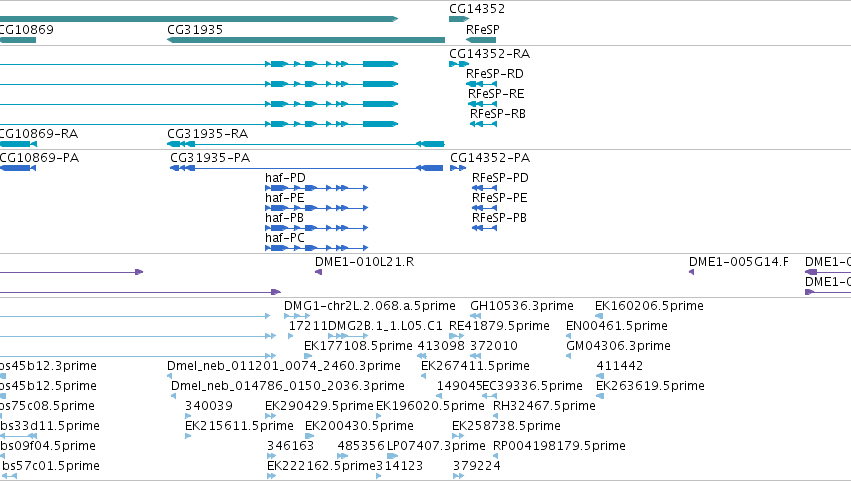Select EST GH10536.3prime
This screenshot has width=851, height=481.
[522, 306]
